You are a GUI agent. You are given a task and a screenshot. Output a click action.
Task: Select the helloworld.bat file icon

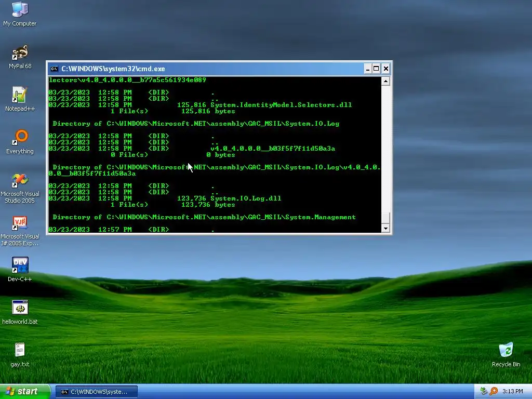click(x=20, y=312)
